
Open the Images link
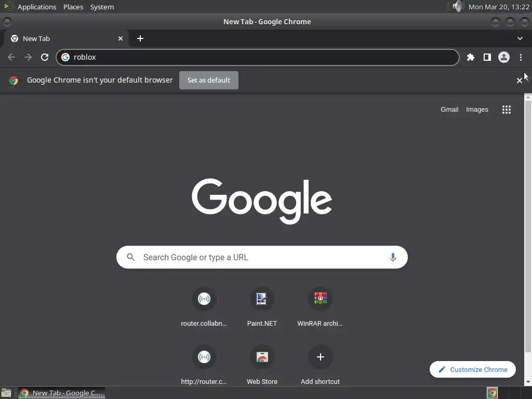click(477, 110)
